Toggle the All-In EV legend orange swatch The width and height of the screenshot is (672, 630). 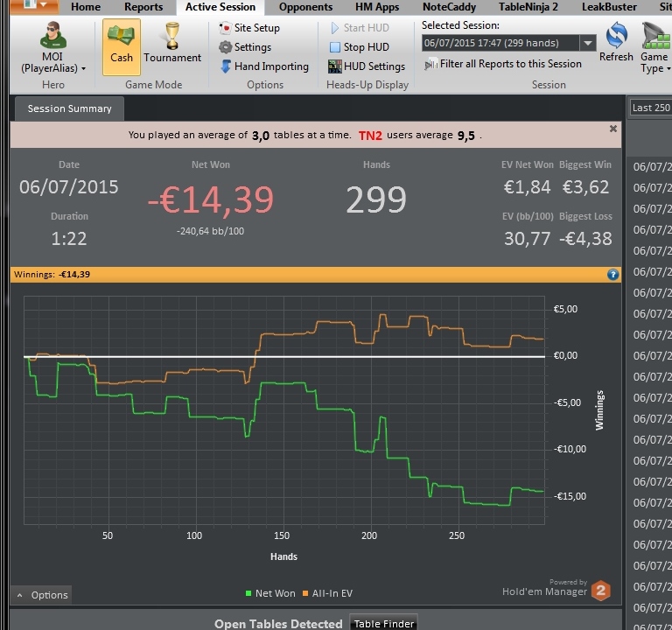click(x=305, y=593)
